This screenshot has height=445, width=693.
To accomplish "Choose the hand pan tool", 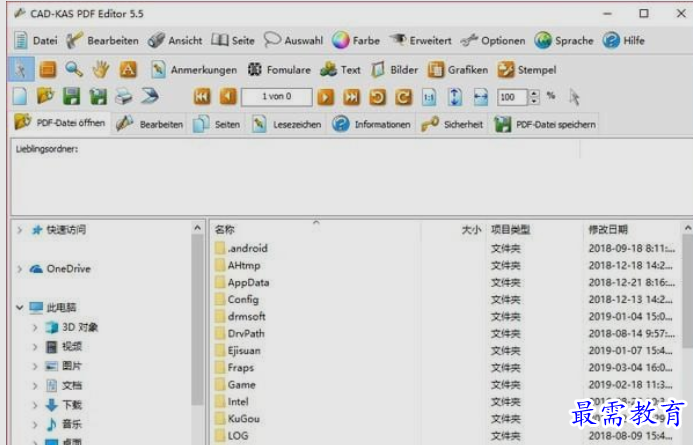I will [101, 69].
